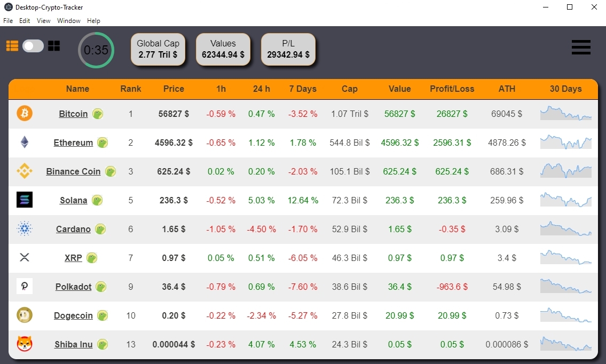Open the View menu
This screenshot has height=364, width=606.
point(43,21)
